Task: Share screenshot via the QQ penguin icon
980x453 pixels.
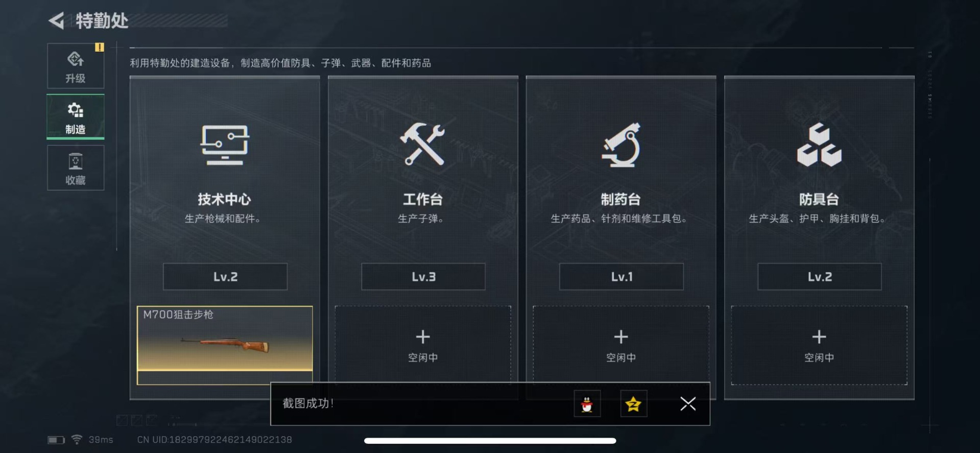Action: point(587,404)
